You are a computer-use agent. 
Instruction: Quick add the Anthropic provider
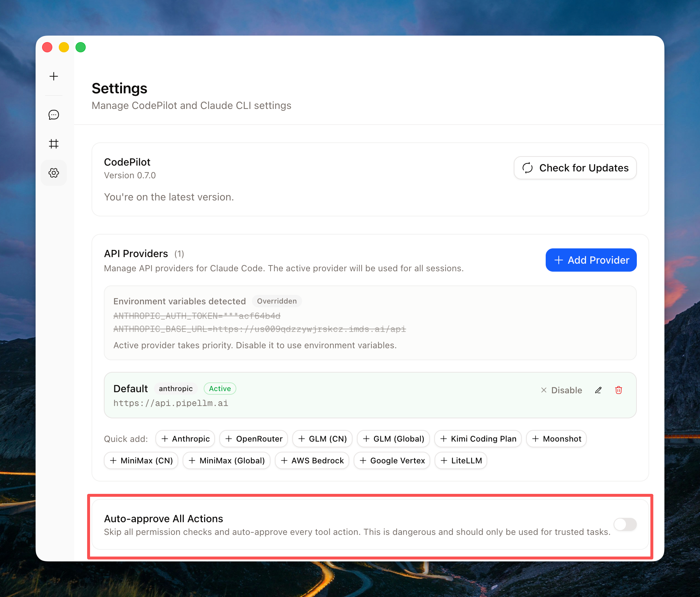[x=185, y=439]
